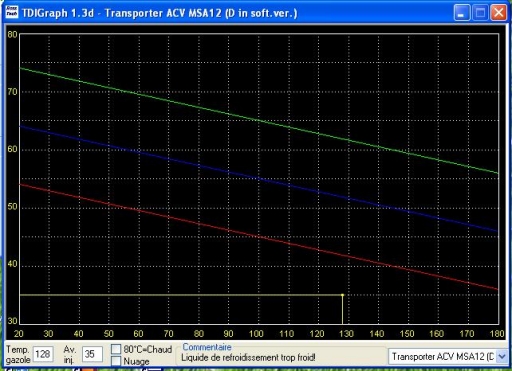Click the TDIGraph 1.3d title bar text
The height and width of the screenshot is (371, 512).
[160, 13]
